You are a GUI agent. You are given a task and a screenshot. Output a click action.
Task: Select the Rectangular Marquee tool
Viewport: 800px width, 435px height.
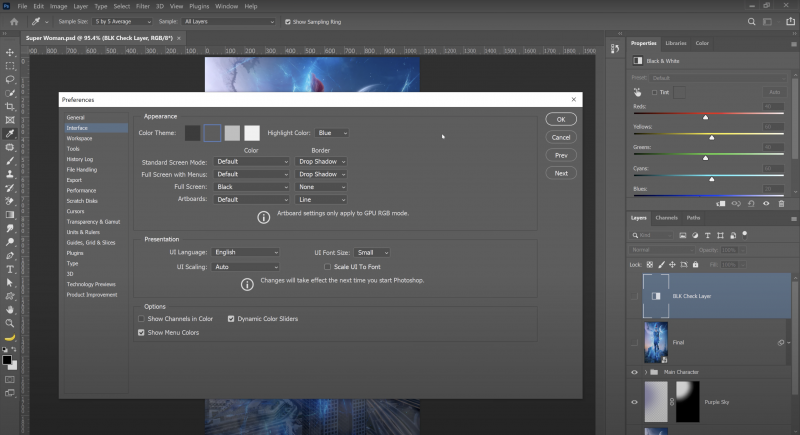tap(10, 66)
